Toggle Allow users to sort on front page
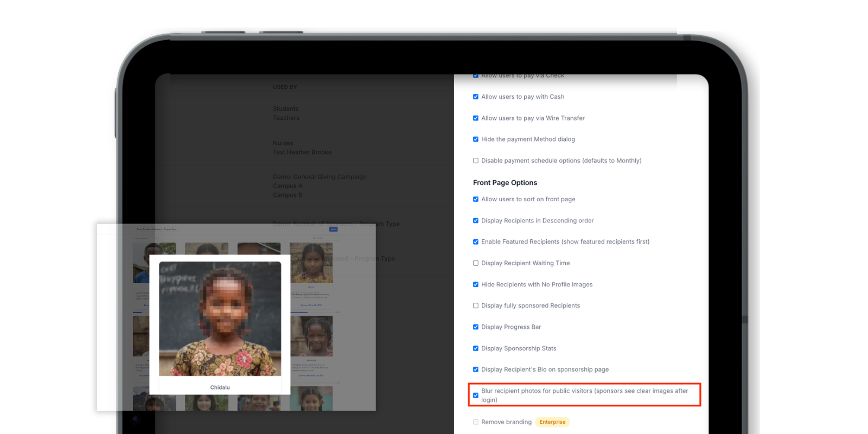 point(476,200)
